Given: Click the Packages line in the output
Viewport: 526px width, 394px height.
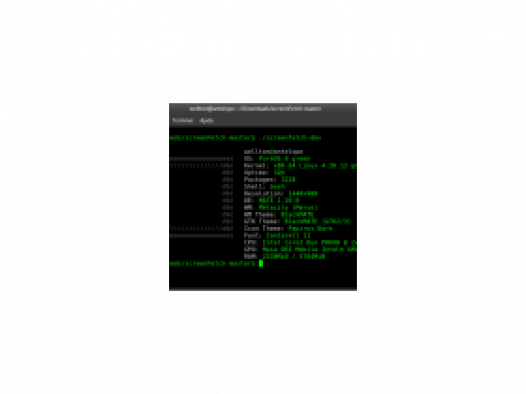Looking at the screenshot, I should [x=270, y=179].
